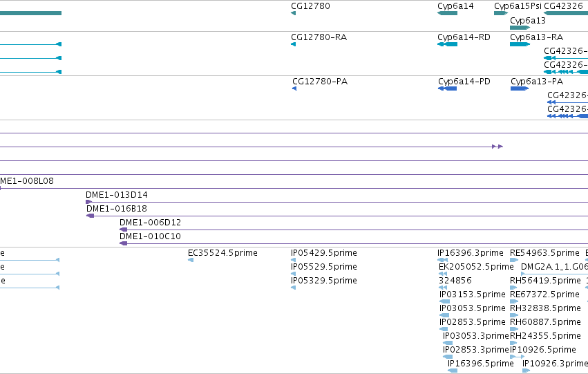Select the Cyp6a14-RD transcript glyph
This screenshot has width=588, height=374.
447,44
